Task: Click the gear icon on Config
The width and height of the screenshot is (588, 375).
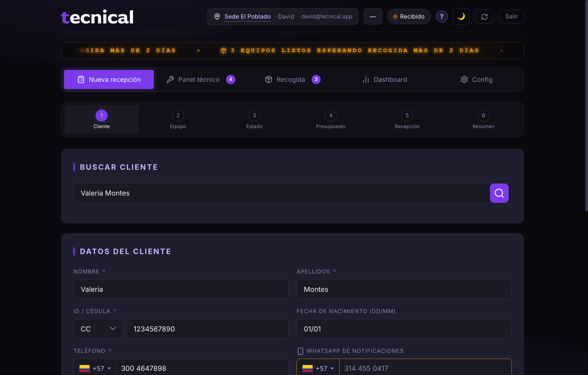Action: point(464,79)
